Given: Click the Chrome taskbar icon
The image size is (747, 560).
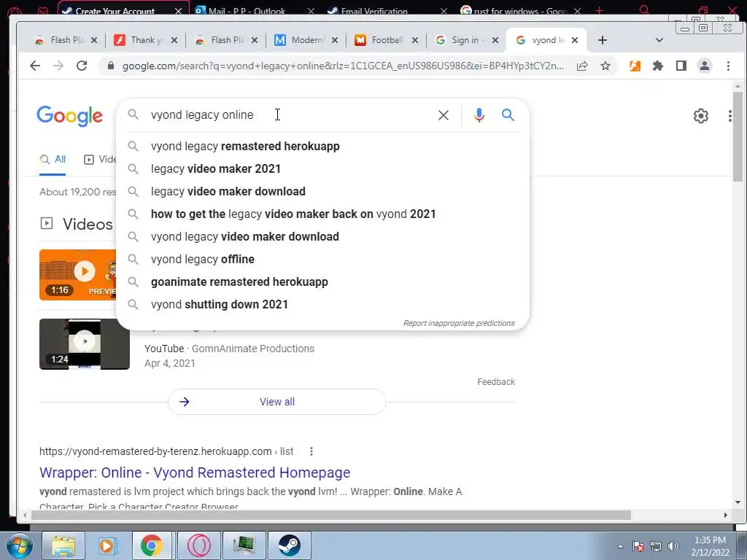Looking at the screenshot, I should (x=152, y=545).
